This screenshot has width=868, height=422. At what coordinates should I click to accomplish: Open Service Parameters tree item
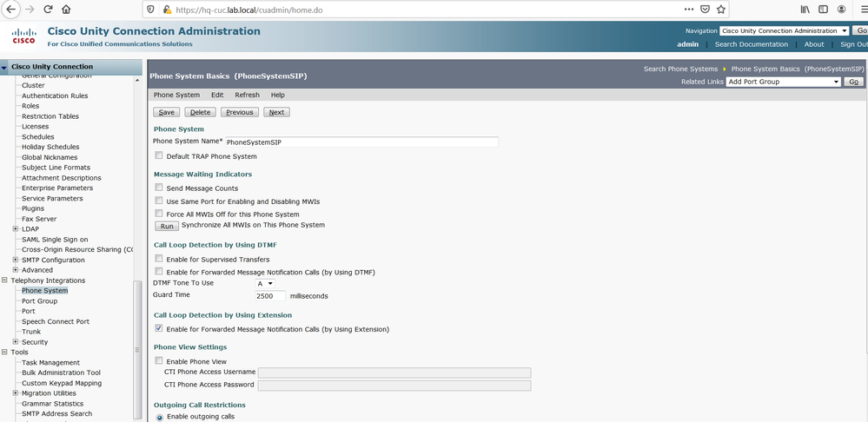pos(52,198)
